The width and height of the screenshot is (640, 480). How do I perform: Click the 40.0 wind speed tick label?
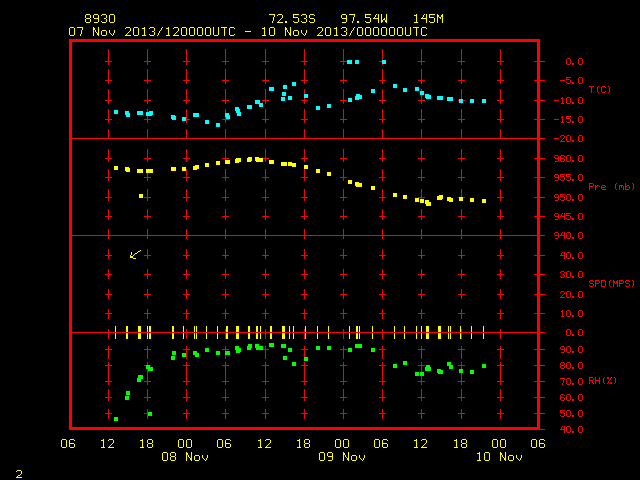click(571, 256)
